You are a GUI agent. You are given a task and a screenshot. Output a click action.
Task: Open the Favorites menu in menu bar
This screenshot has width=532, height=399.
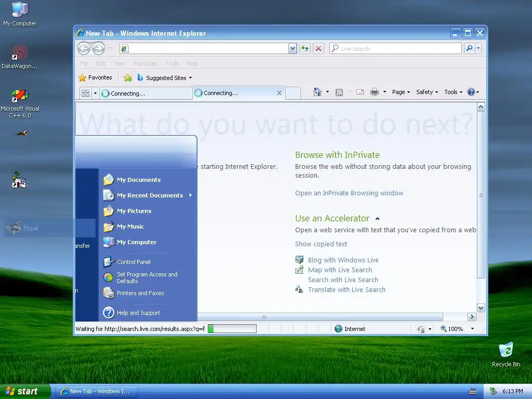(x=145, y=63)
